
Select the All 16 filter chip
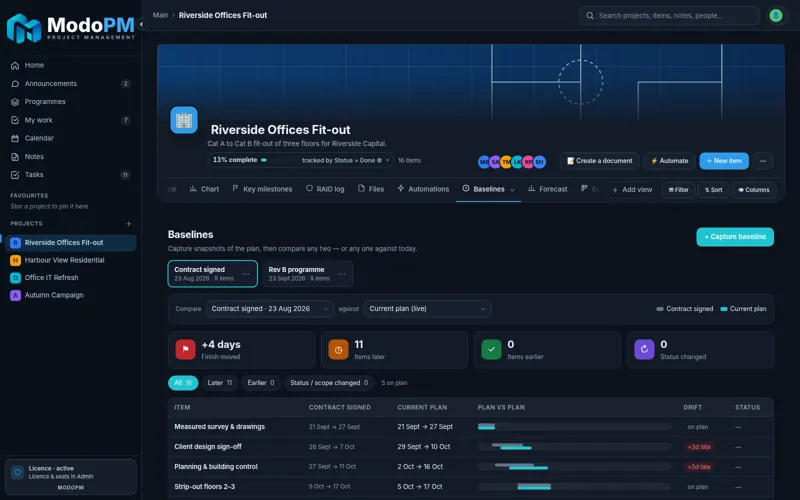(x=183, y=383)
